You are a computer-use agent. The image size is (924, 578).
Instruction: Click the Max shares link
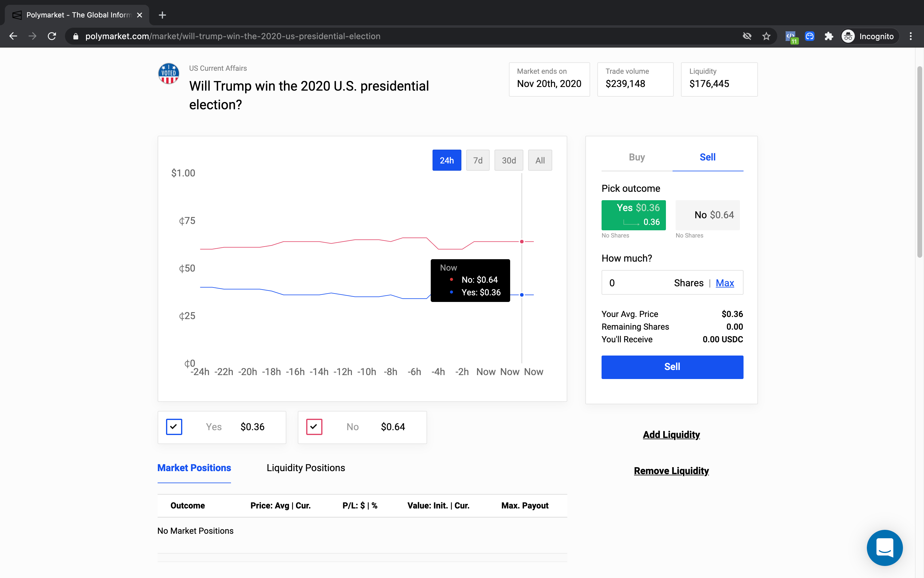click(725, 283)
